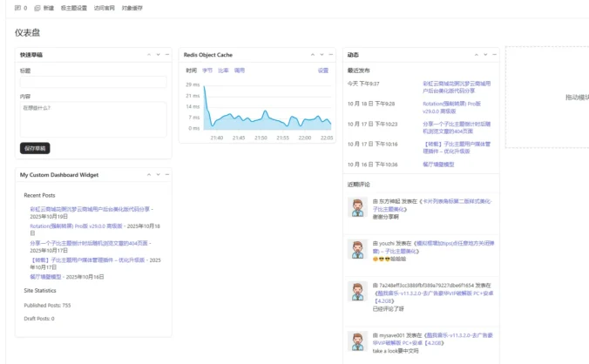Screen dimensions: 589x364
Task: Move the 动态 widget up
Action: 477,55
